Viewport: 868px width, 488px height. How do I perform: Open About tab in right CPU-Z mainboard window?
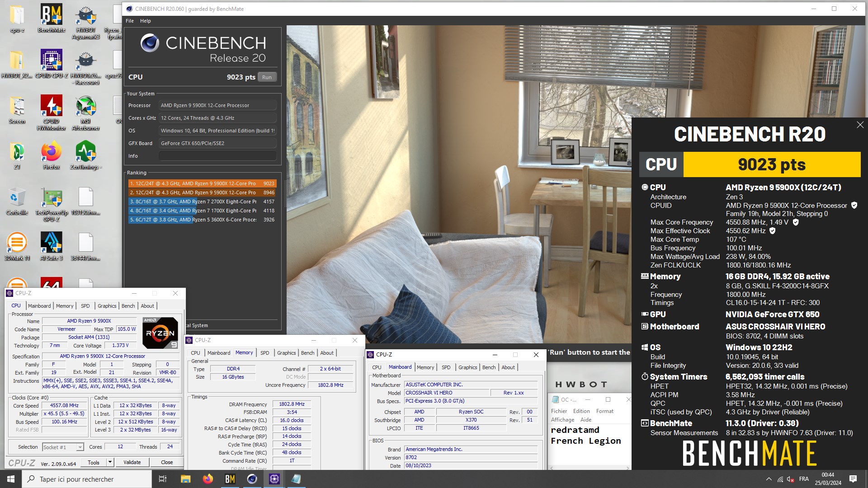(x=508, y=367)
